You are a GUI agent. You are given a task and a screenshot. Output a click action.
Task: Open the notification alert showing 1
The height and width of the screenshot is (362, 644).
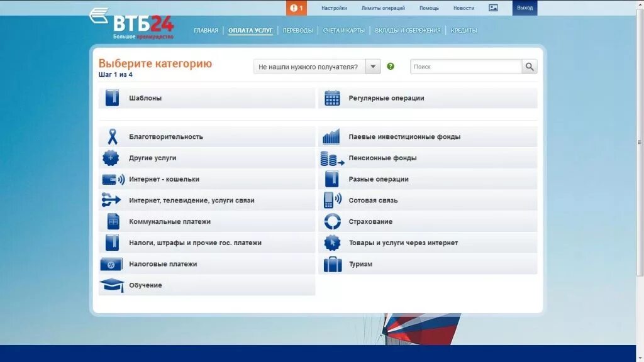(x=296, y=8)
